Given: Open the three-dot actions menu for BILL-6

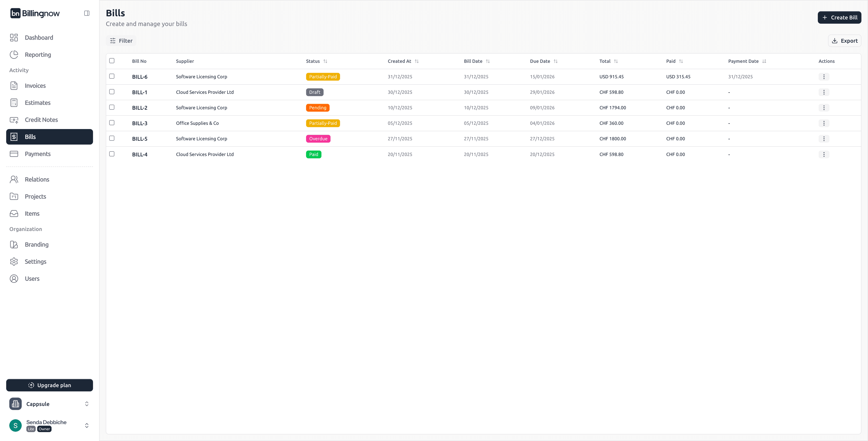Looking at the screenshot, I should point(823,77).
